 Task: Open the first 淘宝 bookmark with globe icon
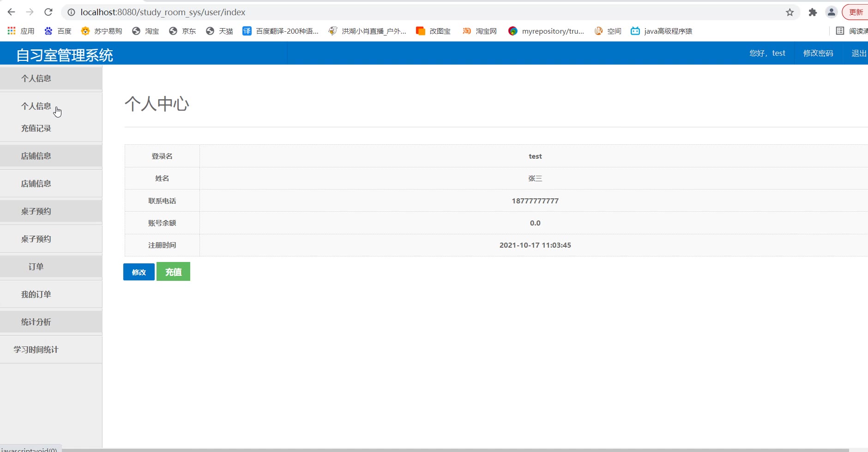[x=145, y=31]
